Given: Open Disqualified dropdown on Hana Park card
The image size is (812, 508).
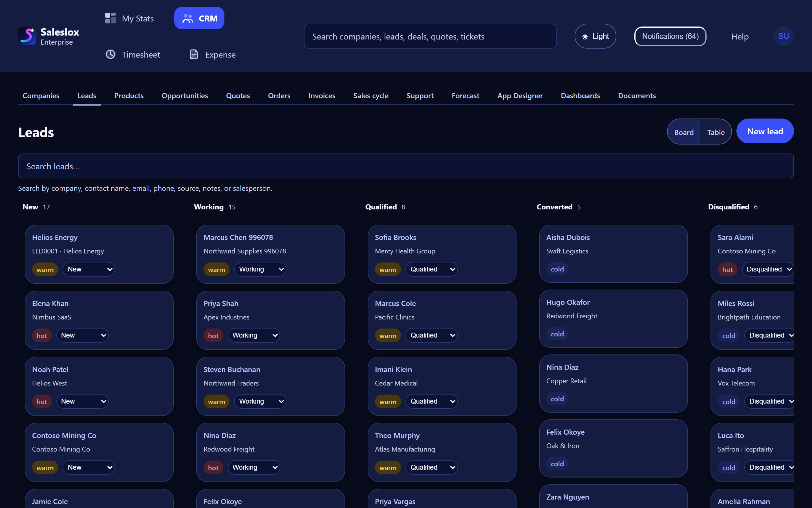Looking at the screenshot, I should (769, 401).
